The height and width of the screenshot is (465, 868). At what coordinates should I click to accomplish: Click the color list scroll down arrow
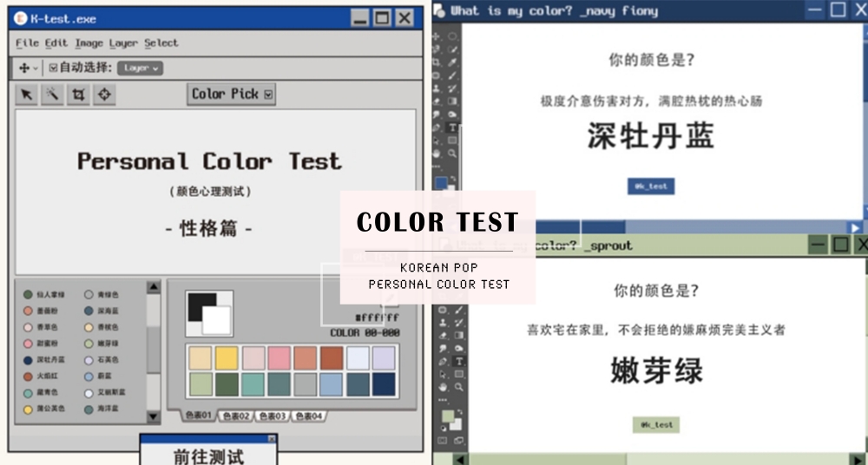click(x=154, y=416)
